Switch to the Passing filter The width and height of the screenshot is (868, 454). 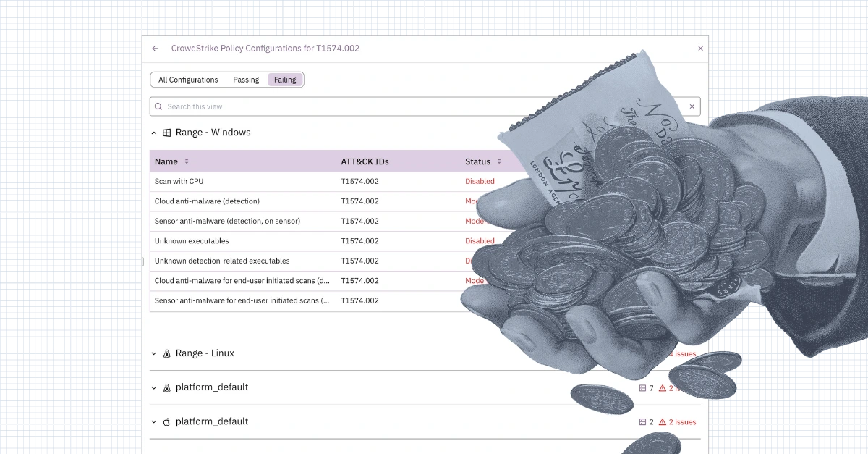246,80
